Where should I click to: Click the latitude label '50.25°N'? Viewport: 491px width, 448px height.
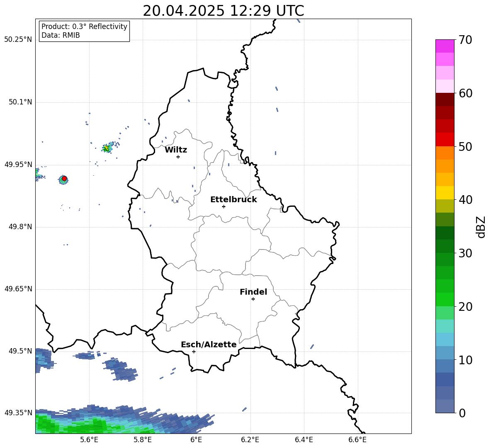(x=18, y=40)
